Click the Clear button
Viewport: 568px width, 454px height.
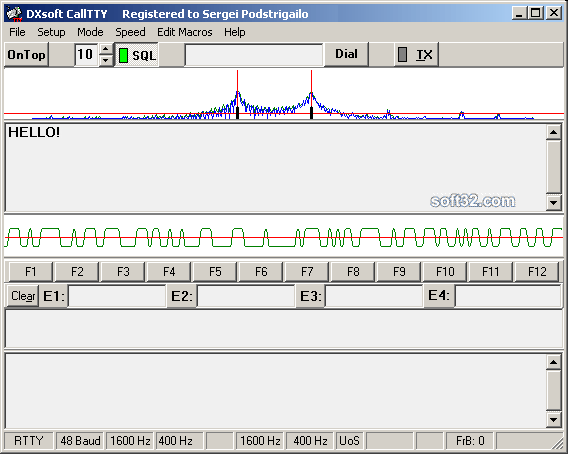click(x=23, y=296)
